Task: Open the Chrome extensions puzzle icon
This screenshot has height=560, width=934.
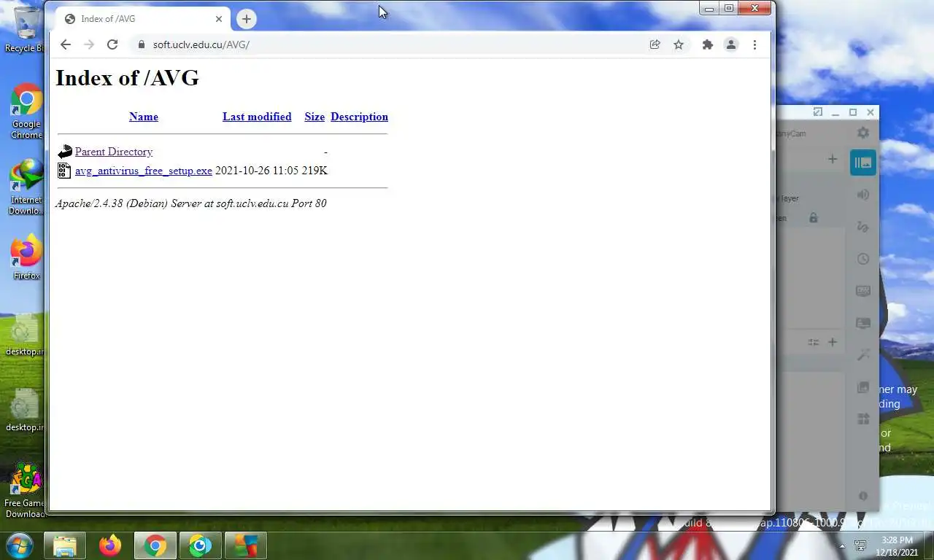Action: pyautogui.click(x=707, y=44)
